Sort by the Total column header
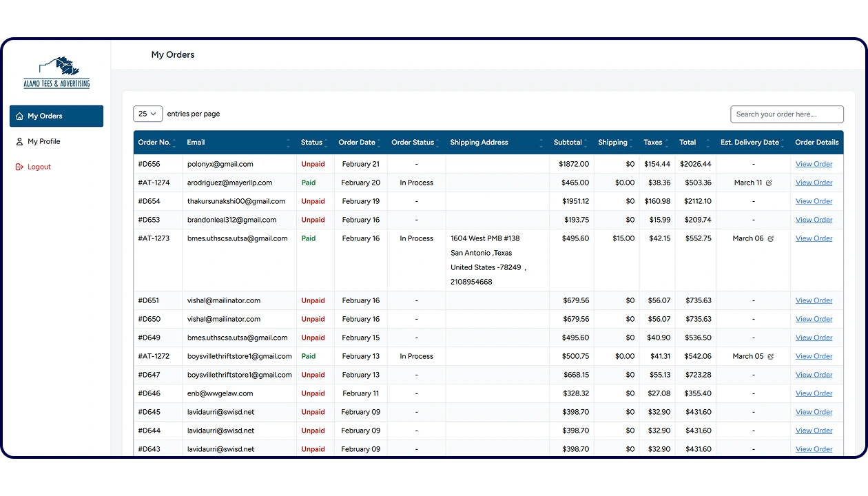Screen dimensions: 868x496 [x=688, y=143]
